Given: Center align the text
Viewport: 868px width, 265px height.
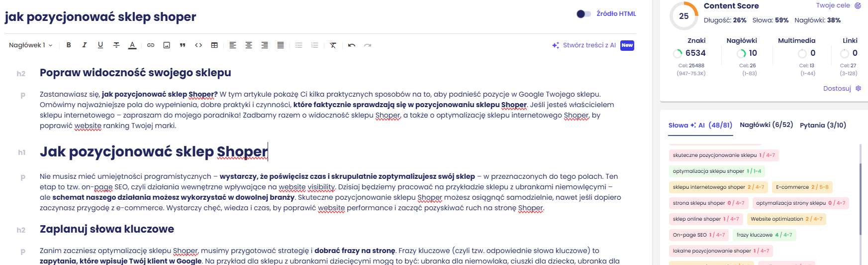Looking at the screenshot, I should coord(249,45).
